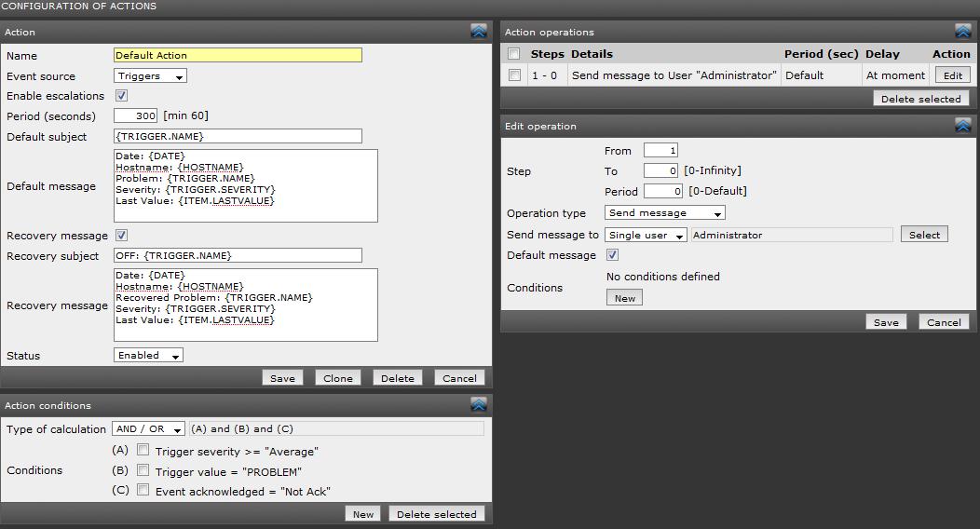Click the Details column header

(592, 54)
